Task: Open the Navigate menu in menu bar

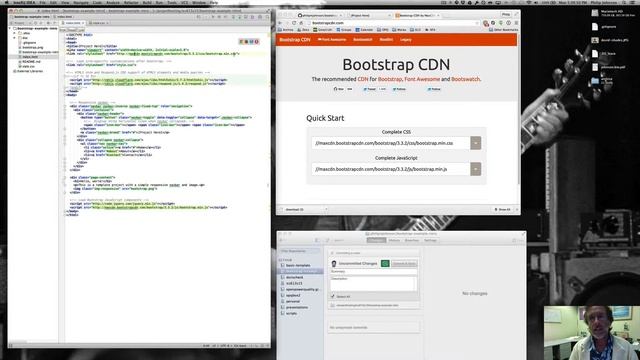Action: [81, 2]
